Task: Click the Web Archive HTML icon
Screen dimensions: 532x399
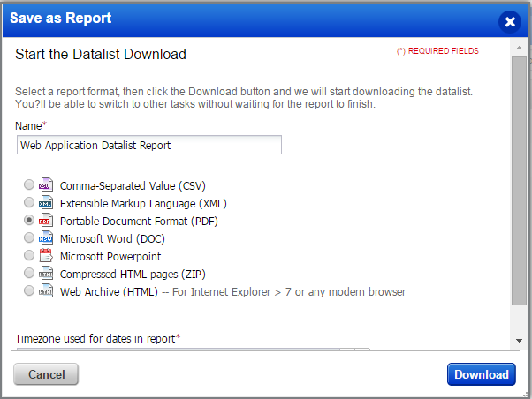Action: pos(46,290)
